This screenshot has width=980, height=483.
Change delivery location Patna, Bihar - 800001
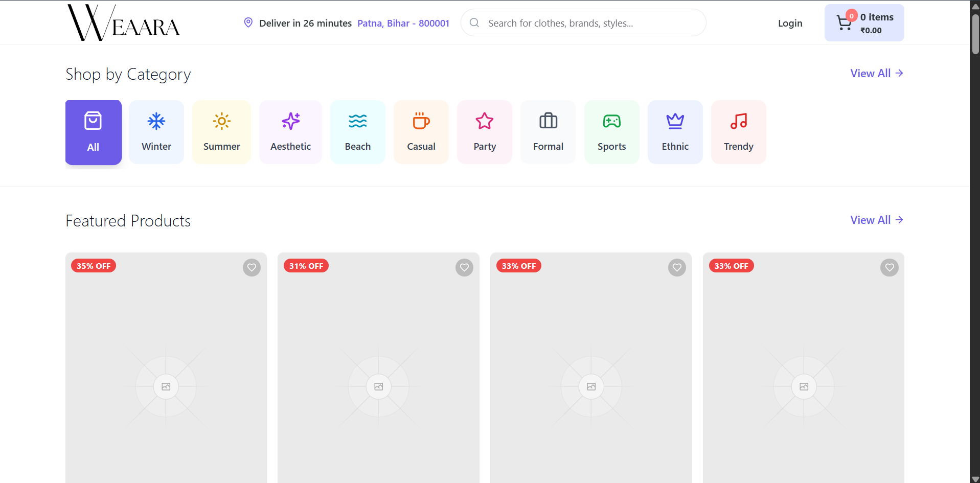403,23
